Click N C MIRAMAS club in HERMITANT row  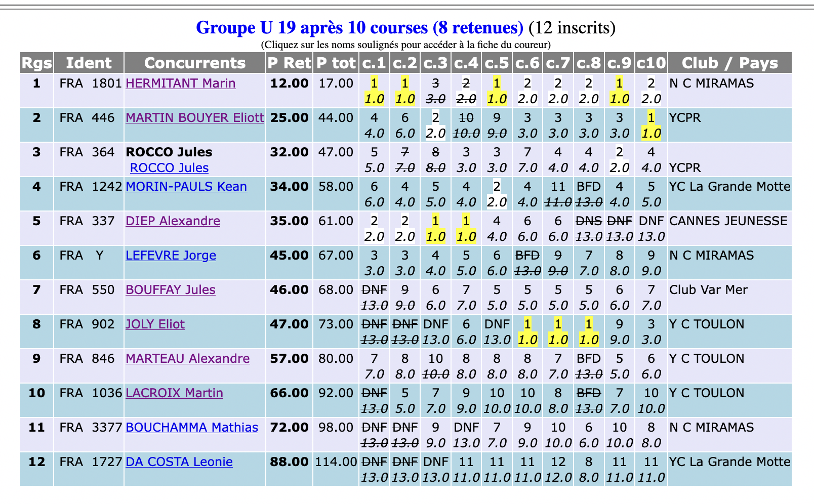click(711, 83)
